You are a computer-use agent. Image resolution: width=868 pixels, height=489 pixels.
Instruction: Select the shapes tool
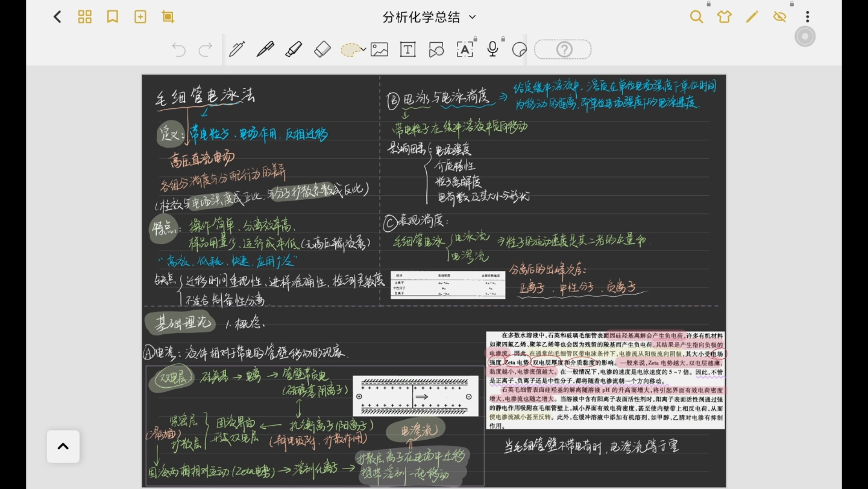tap(436, 49)
